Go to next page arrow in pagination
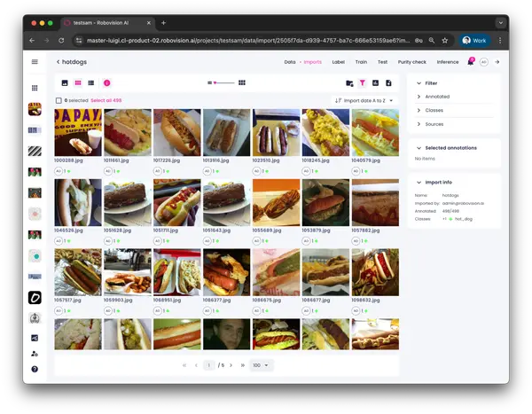The image size is (532, 414). 231,365
